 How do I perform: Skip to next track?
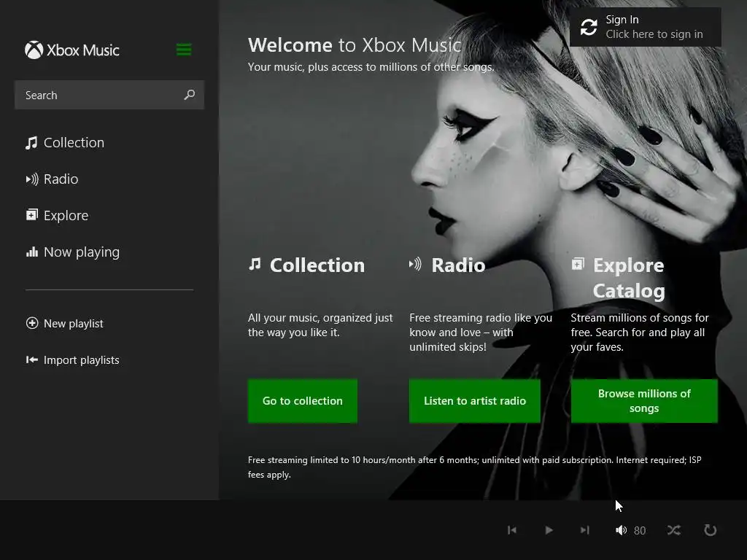(x=585, y=530)
